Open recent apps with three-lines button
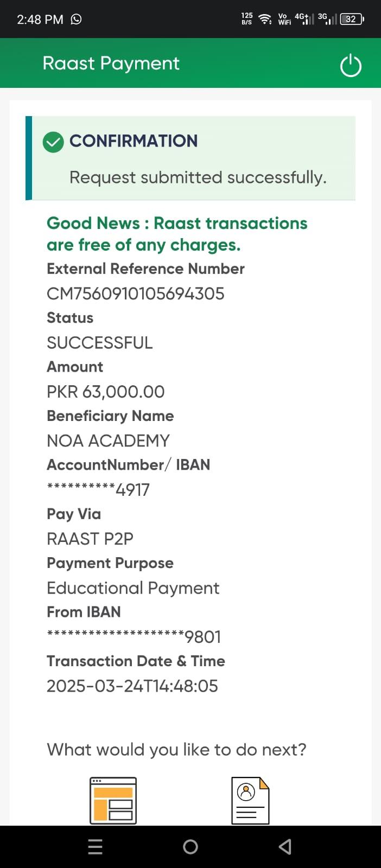Screen dimensions: 381x868 coord(95,847)
